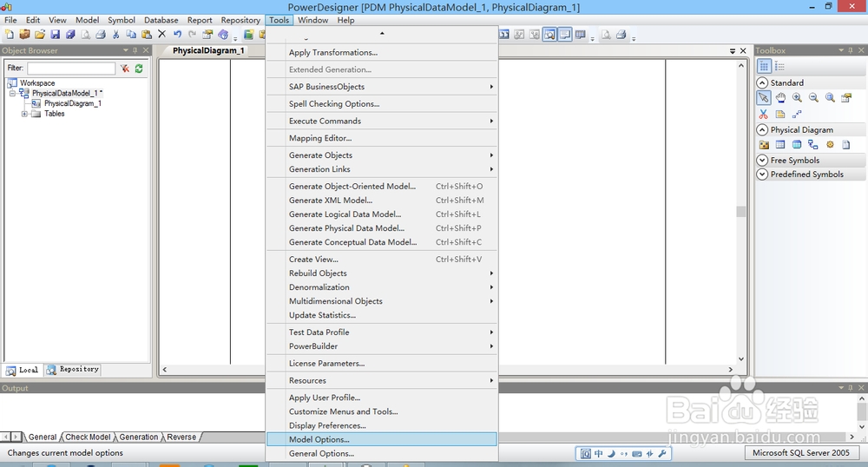Click the Clear Filter icon in the Object Browser
The height and width of the screenshot is (467, 868).
pyautogui.click(x=125, y=68)
